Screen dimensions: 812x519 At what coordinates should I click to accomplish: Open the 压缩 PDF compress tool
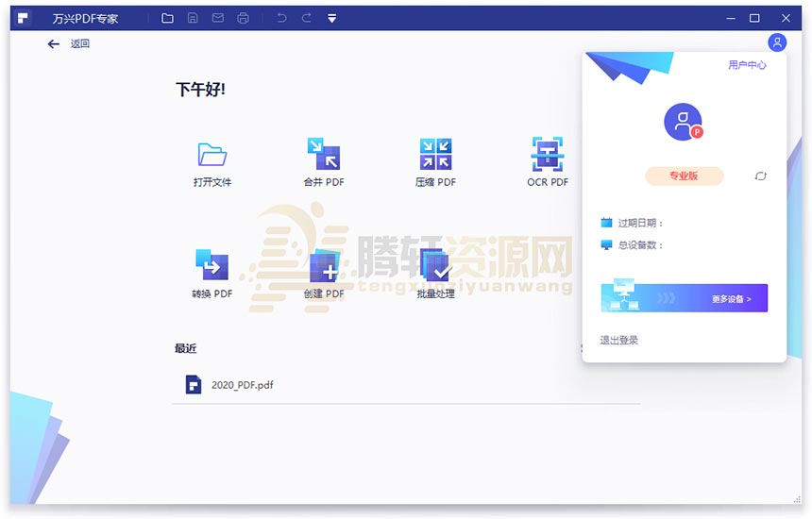[x=435, y=155]
